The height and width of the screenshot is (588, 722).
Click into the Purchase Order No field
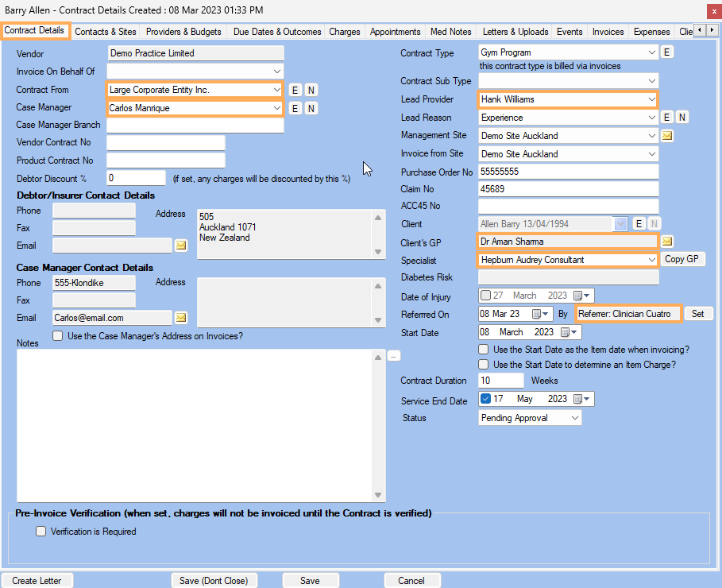[568, 172]
